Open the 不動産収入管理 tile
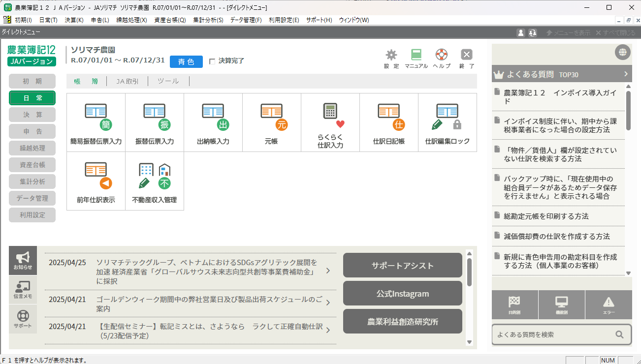 coord(155,181)
